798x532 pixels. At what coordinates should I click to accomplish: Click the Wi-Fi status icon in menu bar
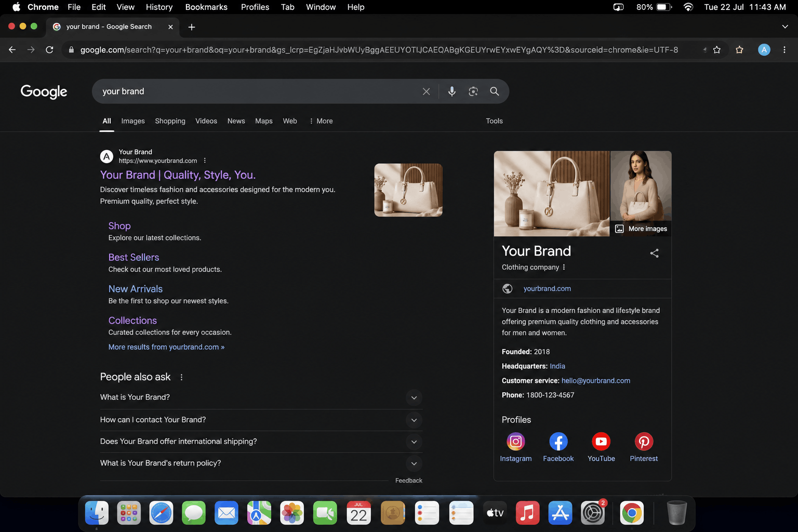(688, 7)
